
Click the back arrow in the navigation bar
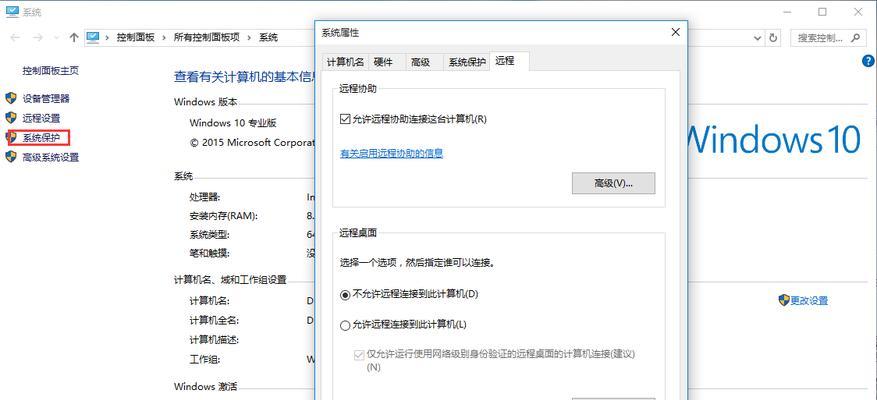point(15,37)
